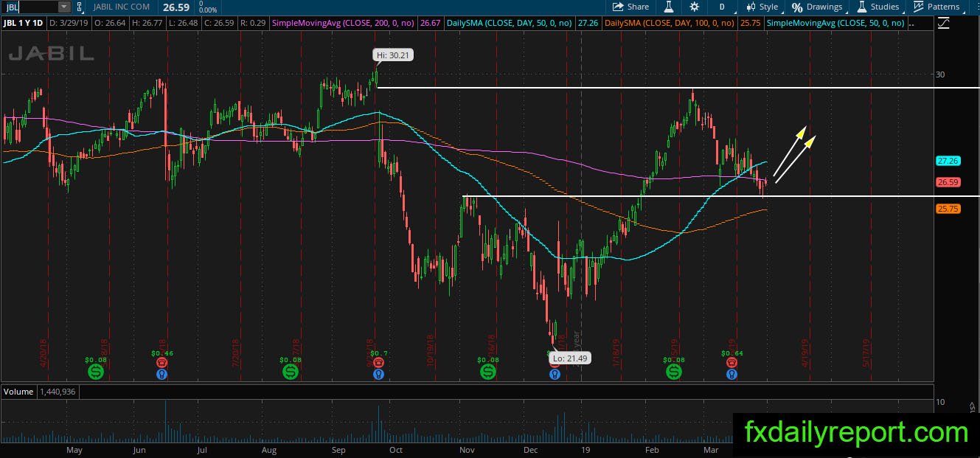Screen dimensions: 980x458
Task: Expand the JBL symbol dropdown arrow
Action: pos(63,7)
